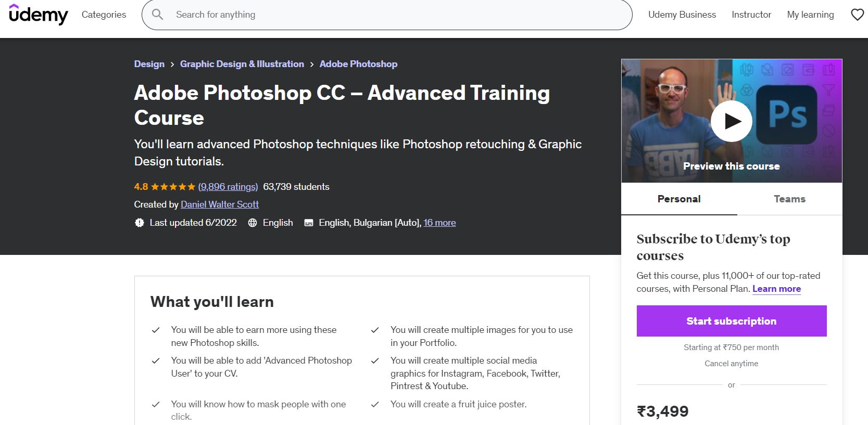
Task: Switch to the Teams tab
Action: (789, 199)
